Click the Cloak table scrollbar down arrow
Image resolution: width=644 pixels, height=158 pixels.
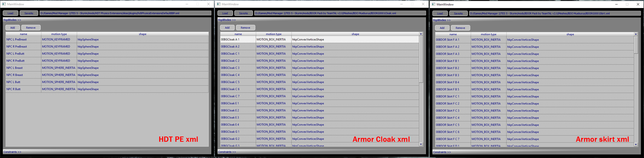pyautogui.click(x=421, y=144)
